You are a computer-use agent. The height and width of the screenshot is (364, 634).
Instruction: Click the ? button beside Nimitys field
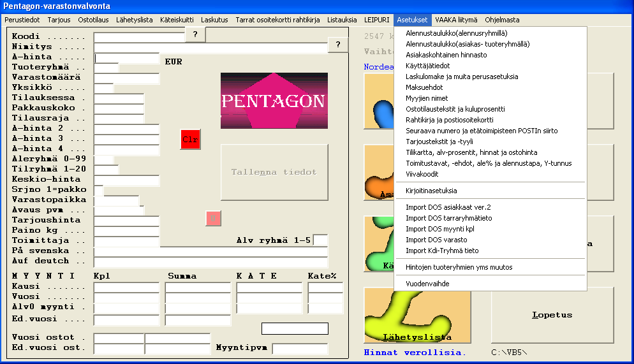(x=337, y=45)
